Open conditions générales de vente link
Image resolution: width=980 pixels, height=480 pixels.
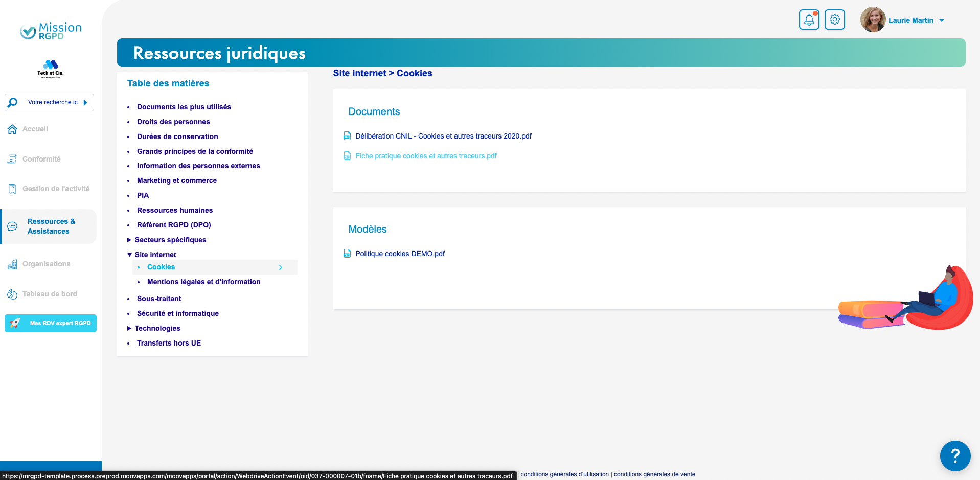point(654,474)
